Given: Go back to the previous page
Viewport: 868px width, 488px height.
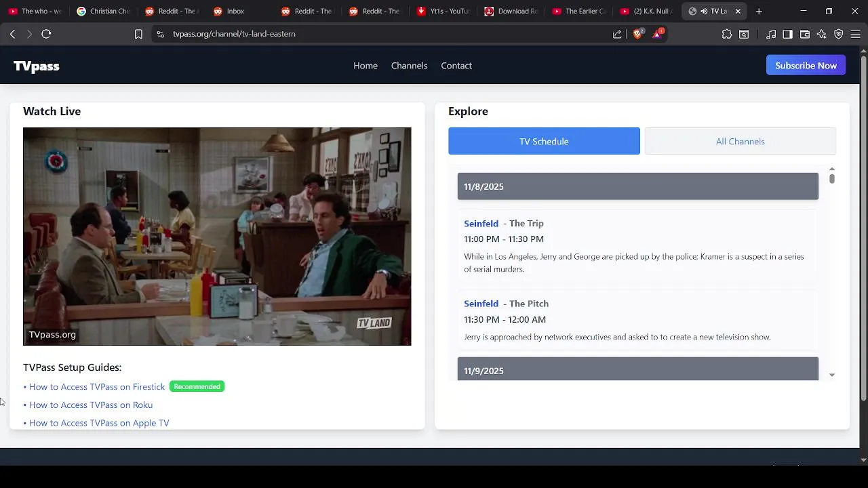Looking at the screenshot, I should 12,34.
